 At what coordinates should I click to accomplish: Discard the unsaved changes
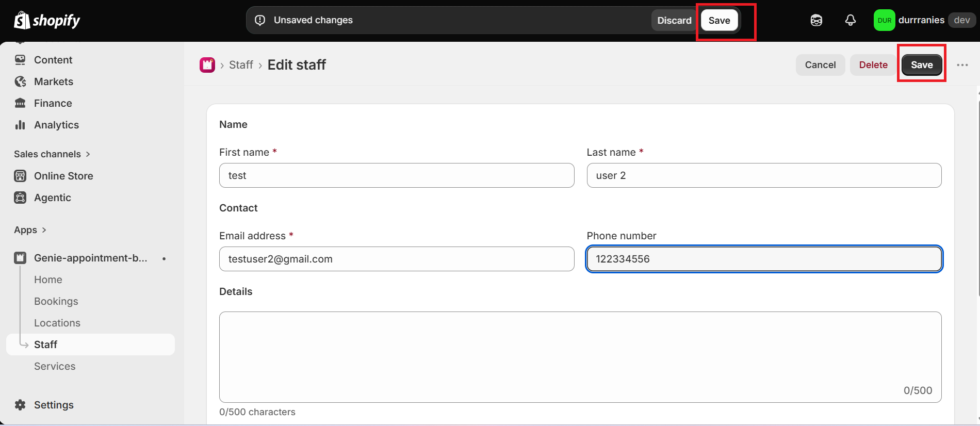pos(674,20)
